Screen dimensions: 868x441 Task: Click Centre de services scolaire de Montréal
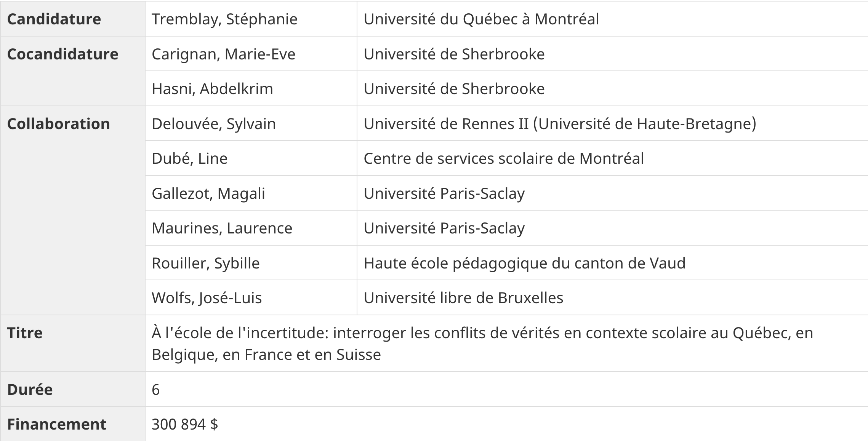pyautogui.click(x=503, y=158)
